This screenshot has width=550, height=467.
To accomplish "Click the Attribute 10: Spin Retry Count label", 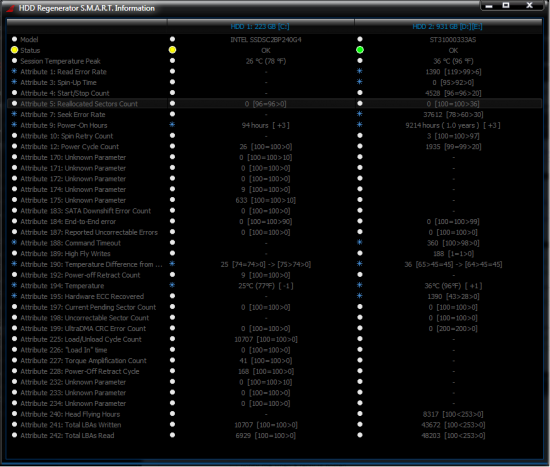I will (x=67, y=136).
